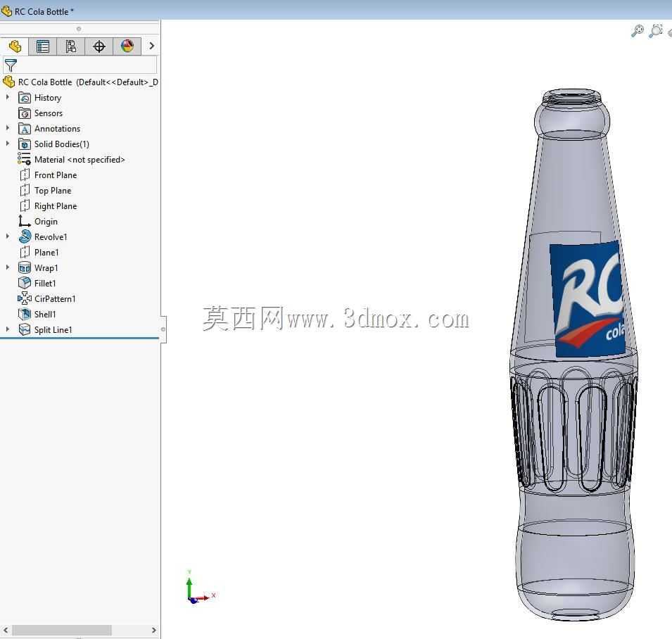This screenshot has width=672, height=639.
Task: Expand the Revolve1 feature
Action: click(7, 236)
